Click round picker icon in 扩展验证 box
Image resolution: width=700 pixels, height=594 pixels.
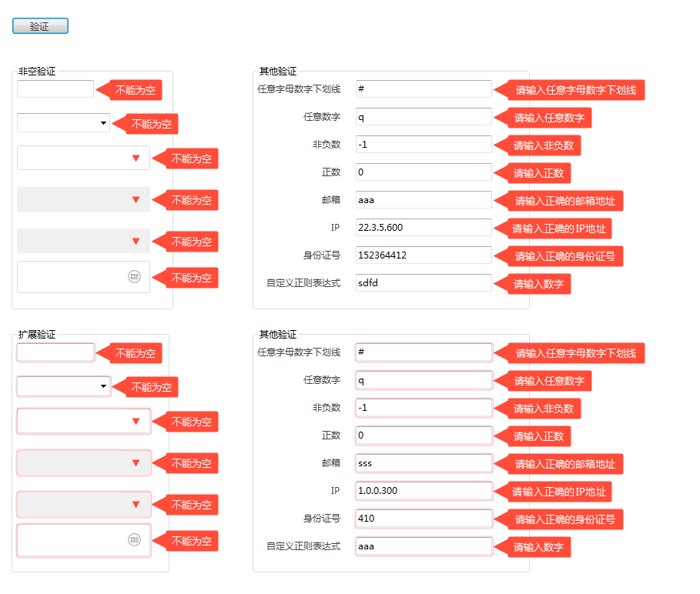(x=134, y=539)
